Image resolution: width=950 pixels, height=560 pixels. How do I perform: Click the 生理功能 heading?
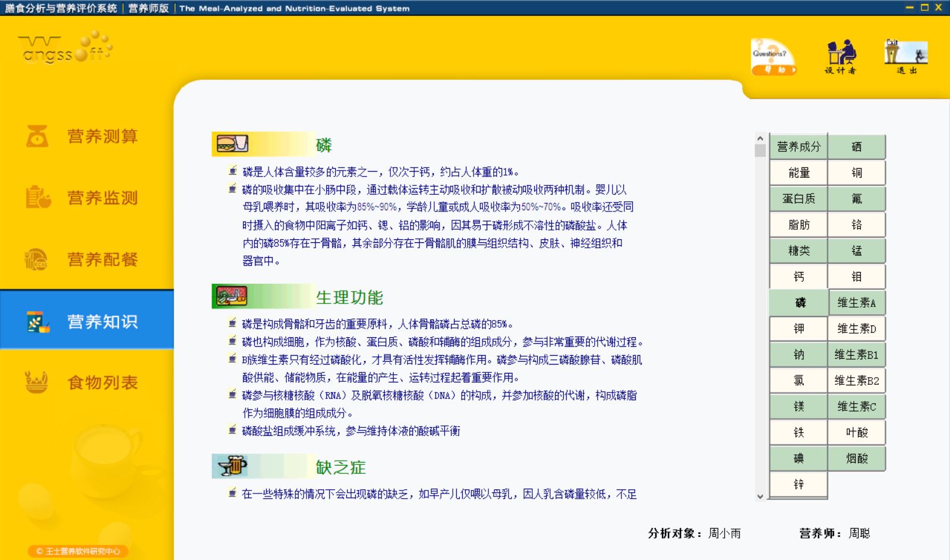349,298
